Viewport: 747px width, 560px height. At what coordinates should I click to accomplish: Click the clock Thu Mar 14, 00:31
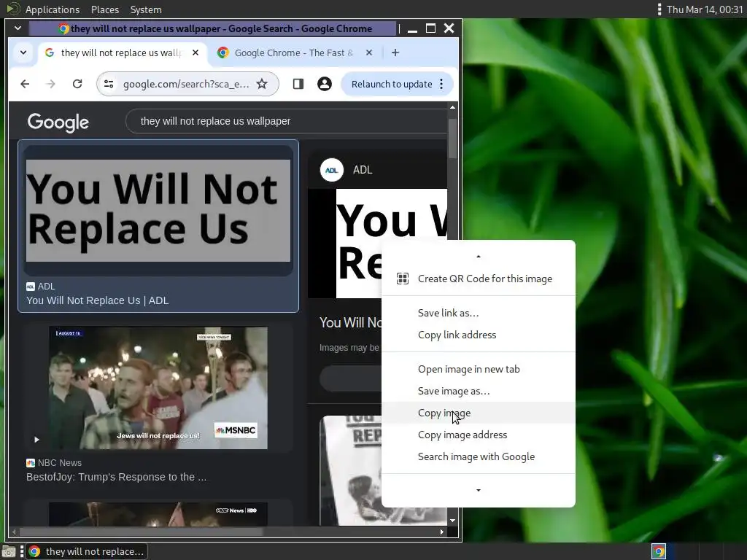[705, 9]
